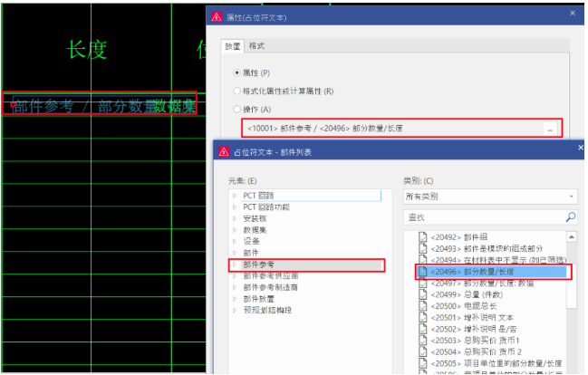
Task: Open the 所有类别 category dropdown
Action: [x=490, y=197]
